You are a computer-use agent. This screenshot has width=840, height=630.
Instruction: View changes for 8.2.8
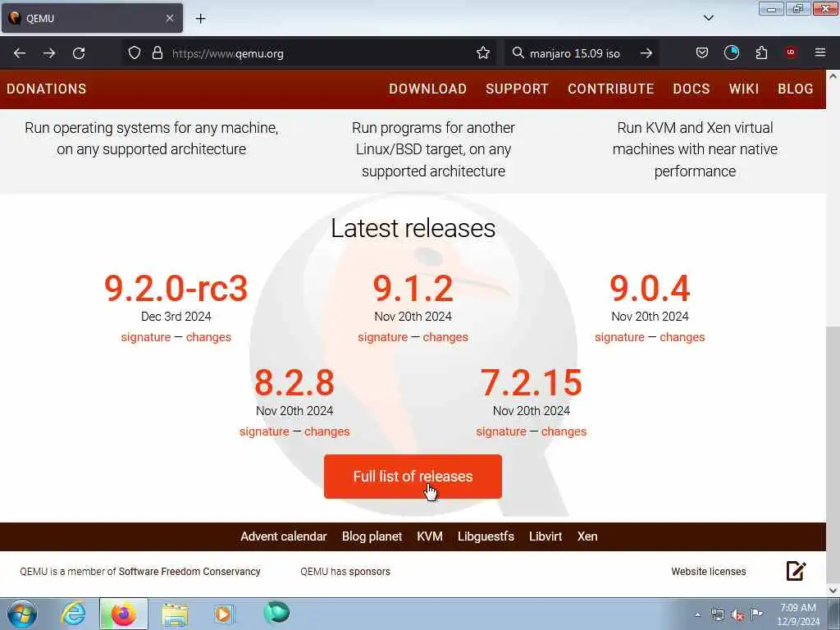(326, 431)
